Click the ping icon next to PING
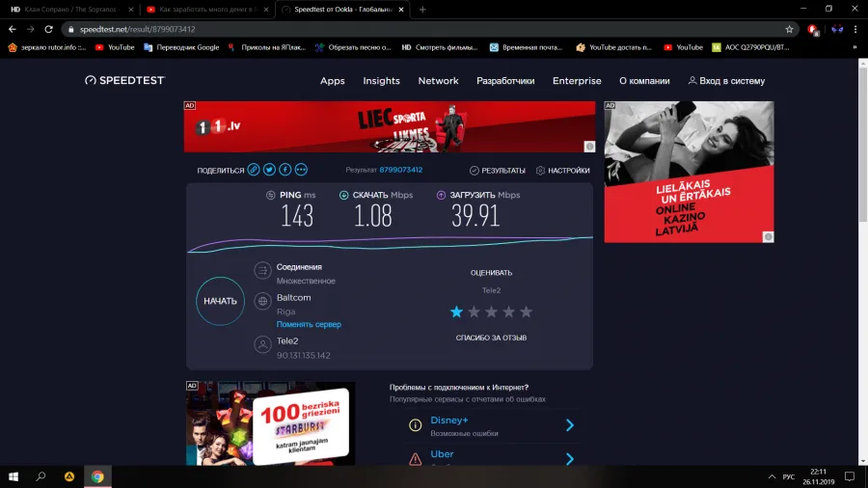This screenshot has width=868, height=488. click(271, 195)
